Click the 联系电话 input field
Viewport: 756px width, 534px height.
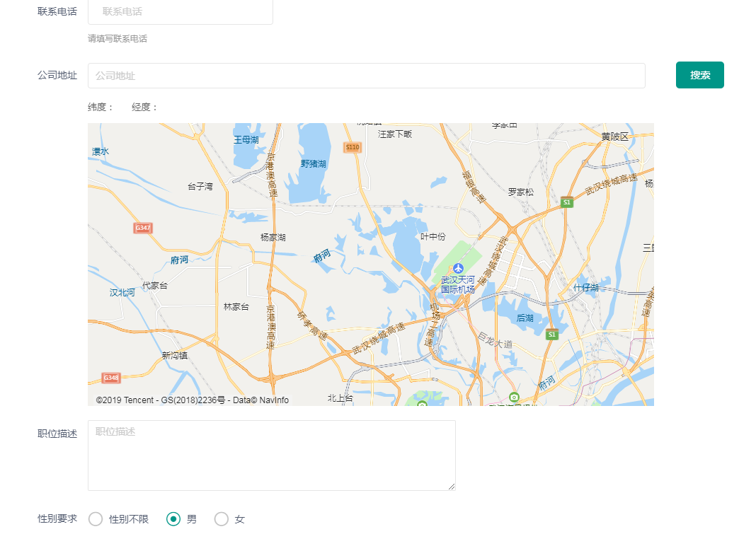pos(181,11)
